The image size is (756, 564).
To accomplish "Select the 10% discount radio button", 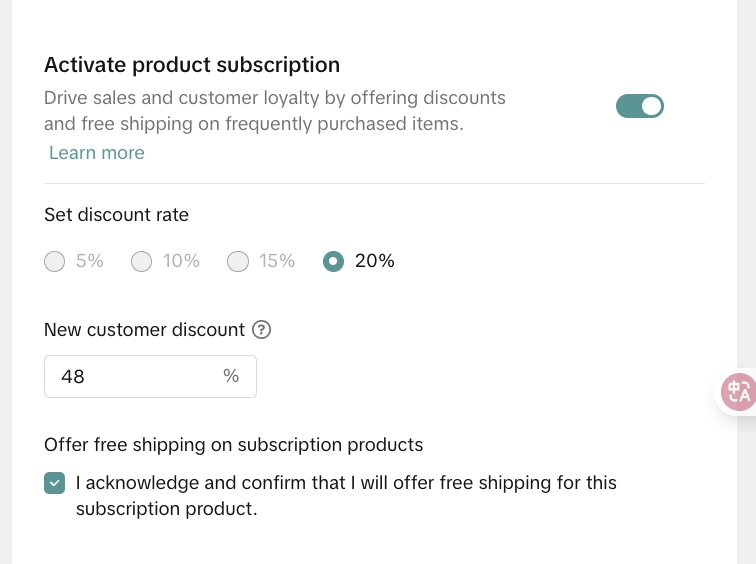I will click(x=142, y=262).
